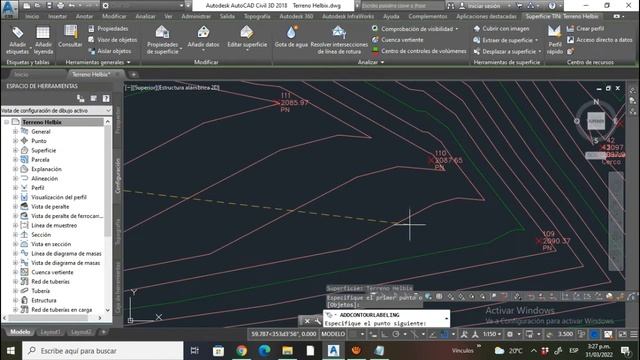Open the Topografía ribbon tab
The image size is (640, 360).
[257, 16]
